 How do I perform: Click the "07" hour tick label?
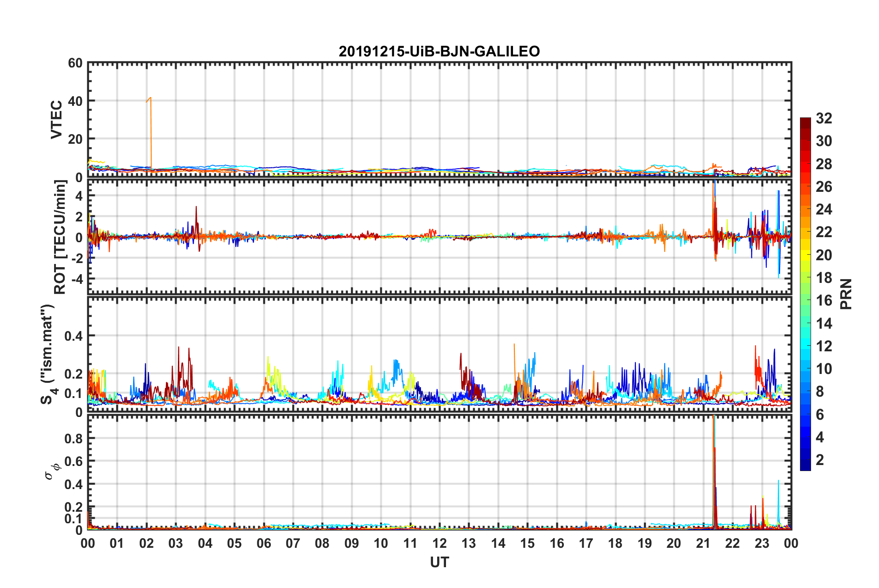(293, 544)
